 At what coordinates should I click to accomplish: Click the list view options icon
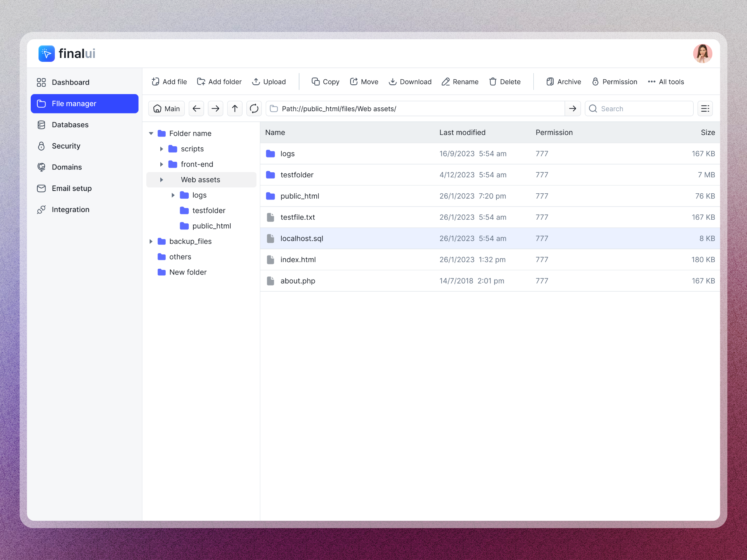(x=705, y=108)
